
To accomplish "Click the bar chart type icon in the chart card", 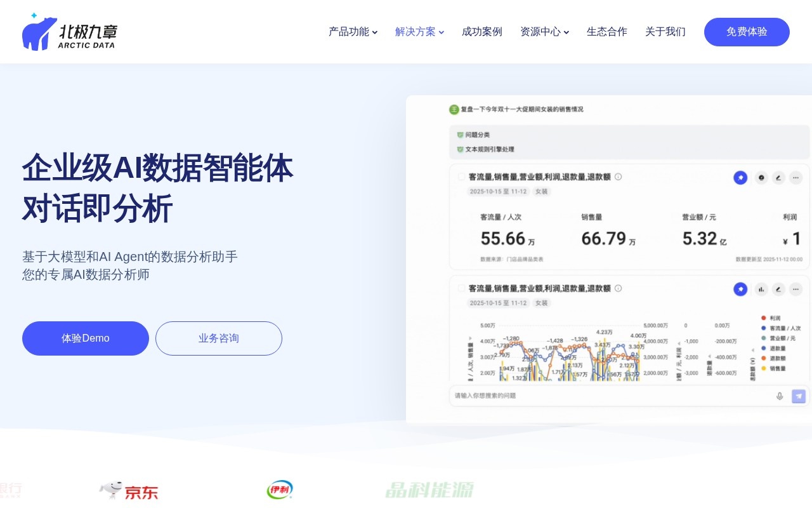I will click(x=761, y=289).
